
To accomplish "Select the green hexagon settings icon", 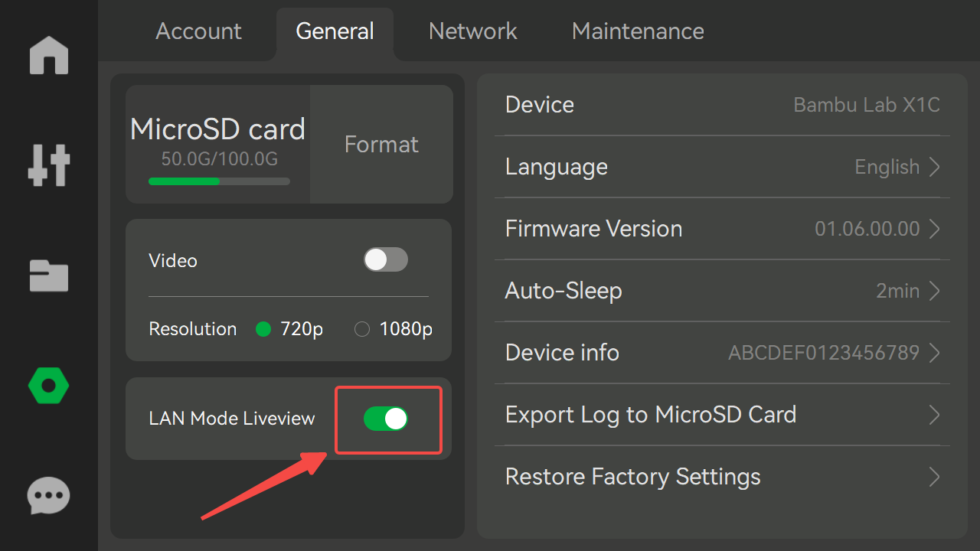I will point(49,386).
